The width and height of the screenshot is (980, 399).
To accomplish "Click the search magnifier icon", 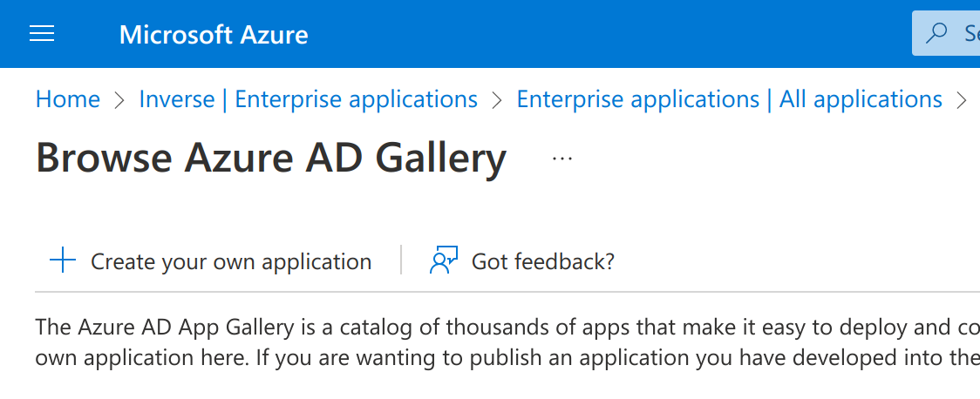I will (x=936, y=34).
